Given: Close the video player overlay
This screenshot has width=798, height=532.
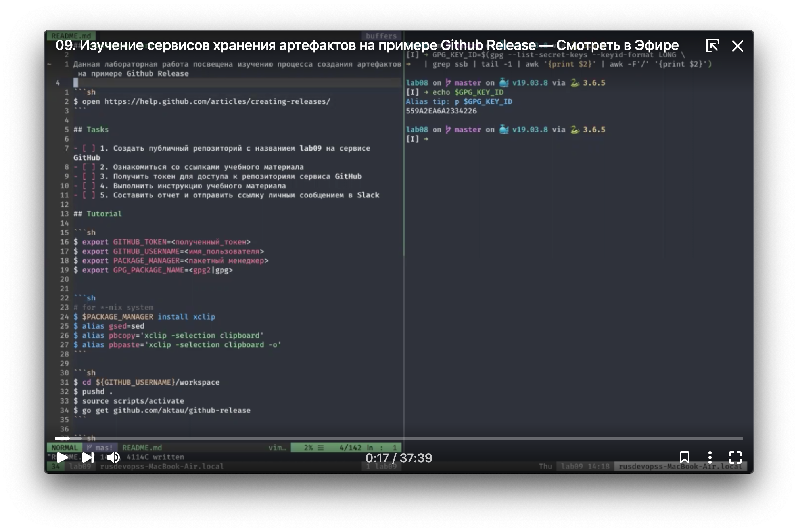Looking at the screenshot, I should pos(737,46).
